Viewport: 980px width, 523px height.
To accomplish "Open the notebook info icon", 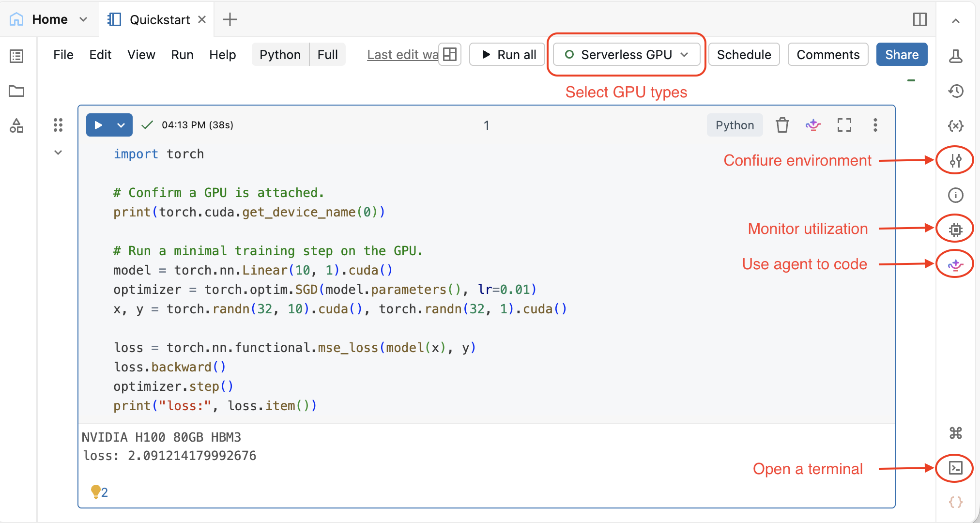I will pos(956,195).
